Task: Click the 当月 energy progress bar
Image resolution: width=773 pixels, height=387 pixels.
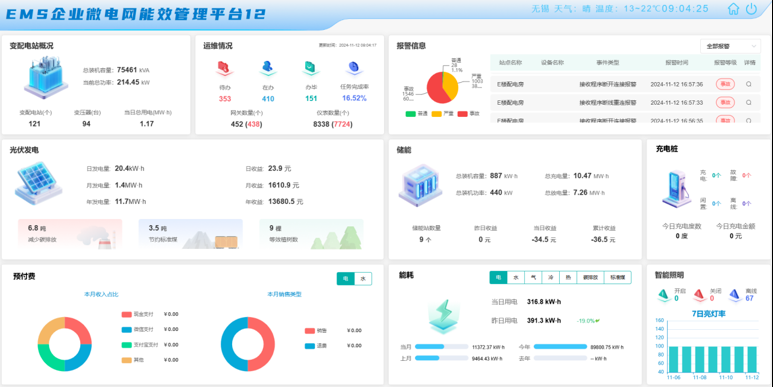Action: [x=441, y=347]
